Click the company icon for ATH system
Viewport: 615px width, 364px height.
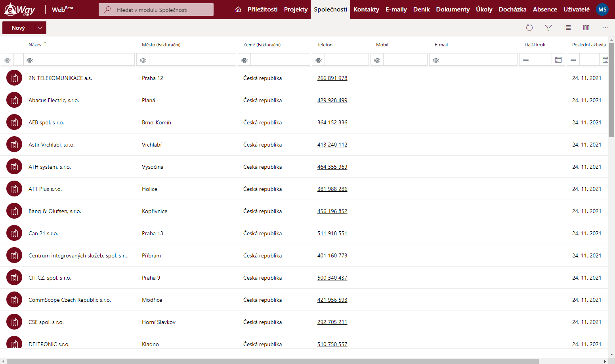(x=14, y=167)
